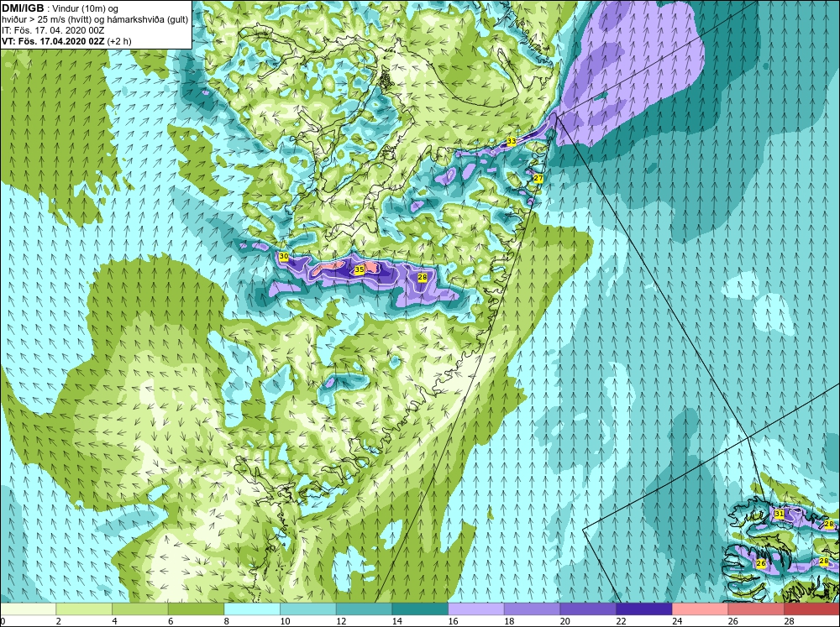Viewport: 840px width, 627px height.
Task: Click the yellow gust label 33
Action: click(x=512, y=141)
